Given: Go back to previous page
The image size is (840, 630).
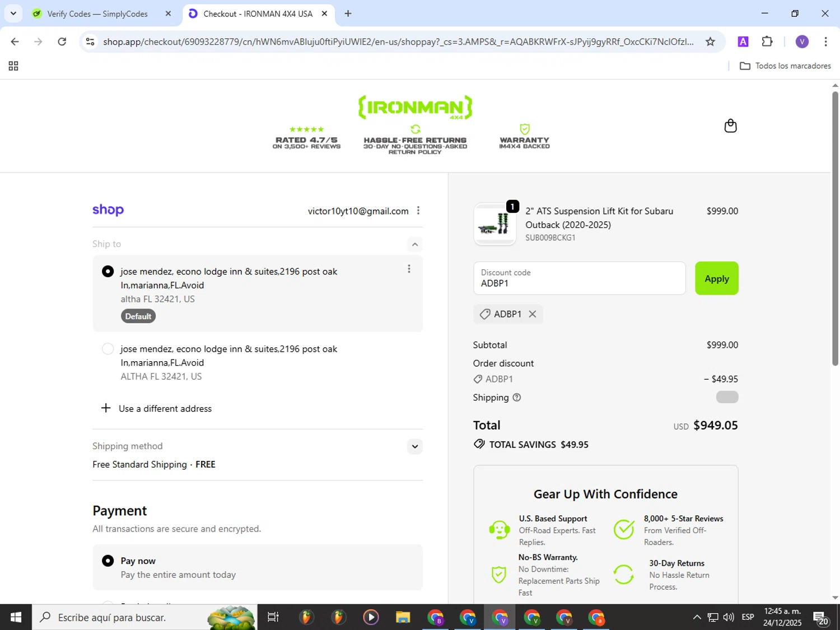Looking at the screenshot, I should [x=15, y=41].
